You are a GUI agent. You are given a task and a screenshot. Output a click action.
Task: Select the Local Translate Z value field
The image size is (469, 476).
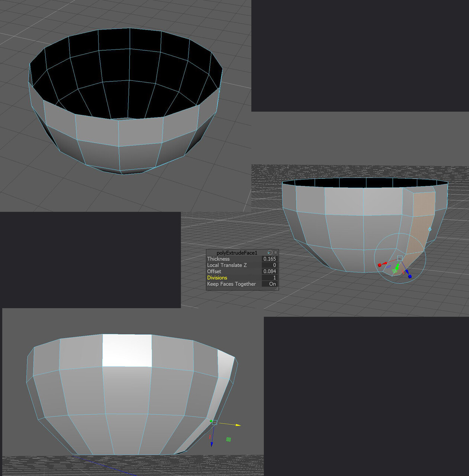coord(270,265)
